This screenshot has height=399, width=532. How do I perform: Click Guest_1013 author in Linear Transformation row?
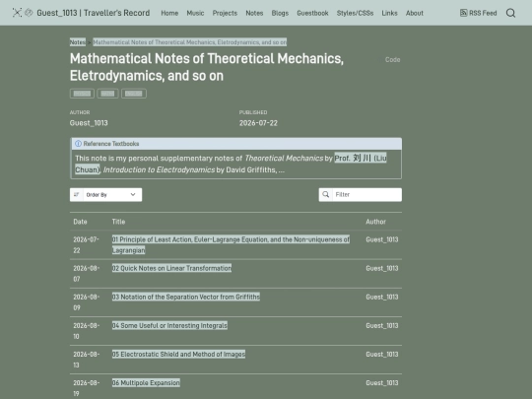[x=382, y=268]
